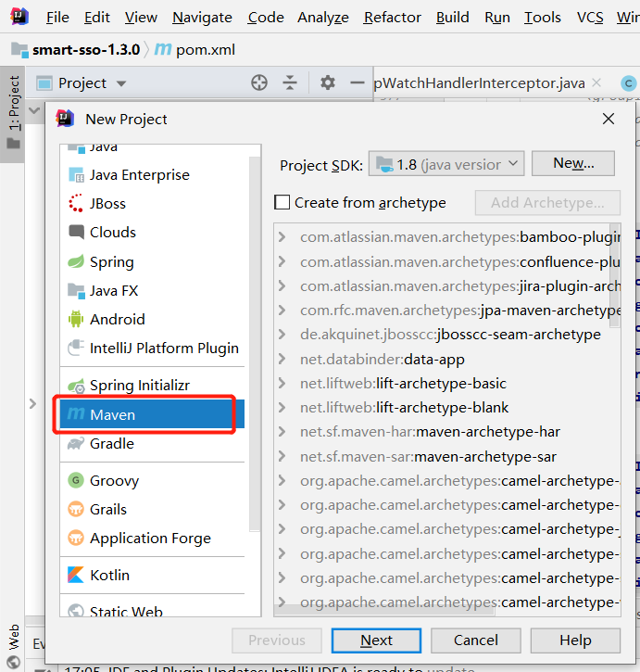Select the JBoss project type icon
The image size is (640, 672).
click(76, 203)
